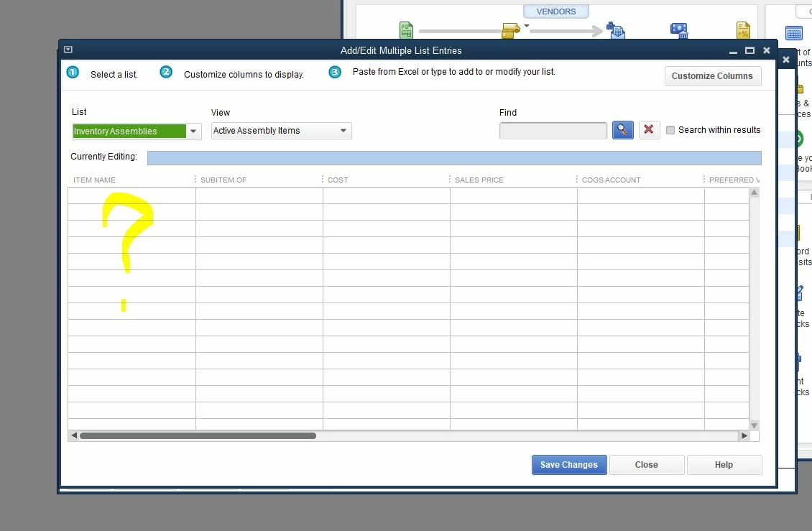
Task: Click the magnifying glass Find button
Action: [622, 130]
